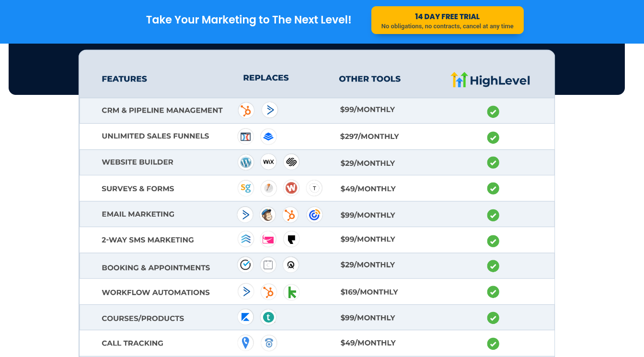Click green checkmark for Call Tracking
The width and height of the screenshot is (644, 357).
(493, 344)
